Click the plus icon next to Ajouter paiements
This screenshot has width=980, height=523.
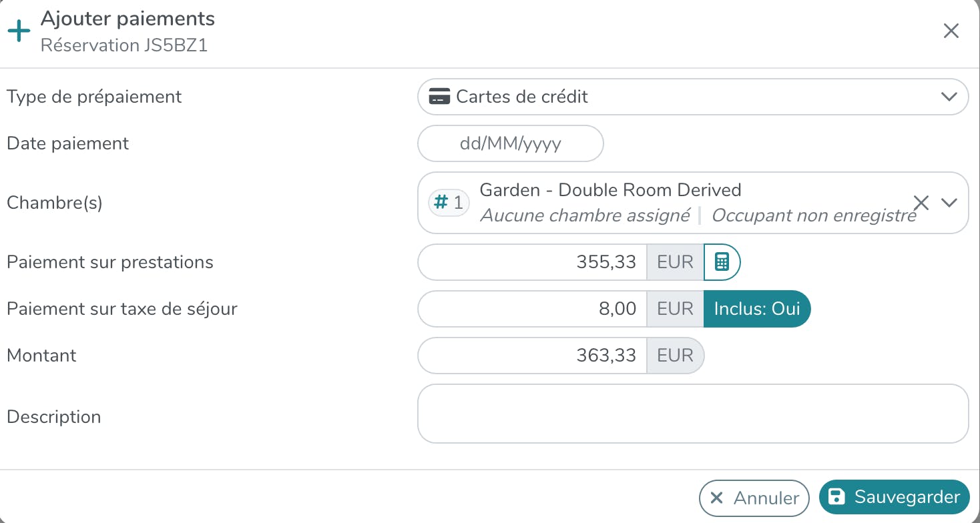coord(19,31)
